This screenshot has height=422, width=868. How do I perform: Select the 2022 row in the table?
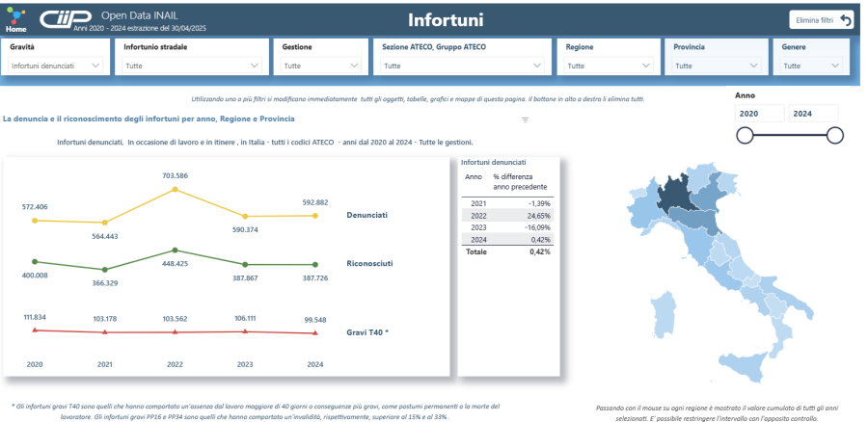tap(507, 216)
